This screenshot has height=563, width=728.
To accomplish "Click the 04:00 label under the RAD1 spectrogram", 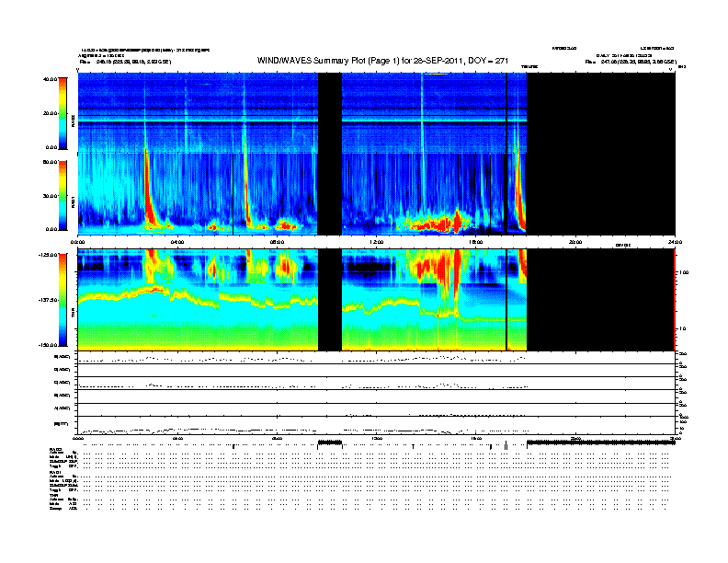I will tap(177, 242).
